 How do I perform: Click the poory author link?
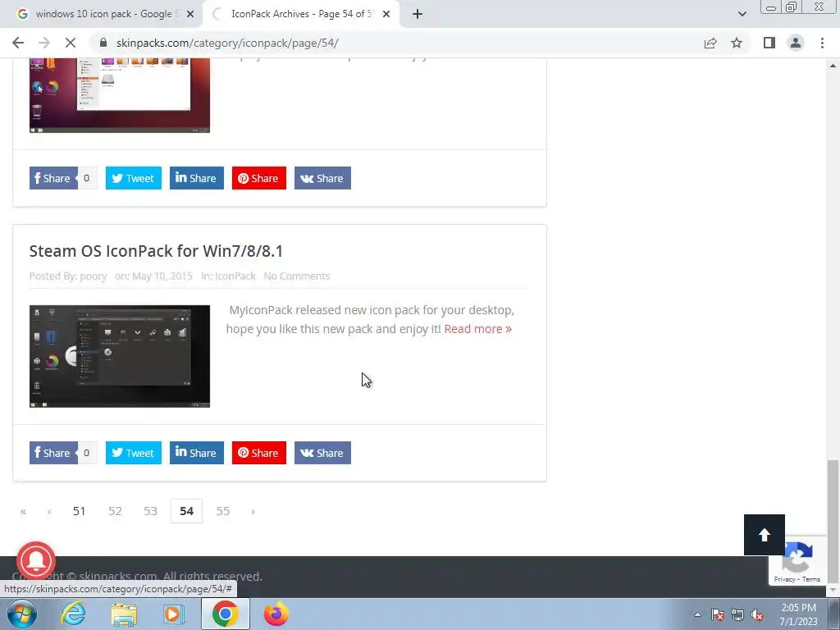pos(94,276)
